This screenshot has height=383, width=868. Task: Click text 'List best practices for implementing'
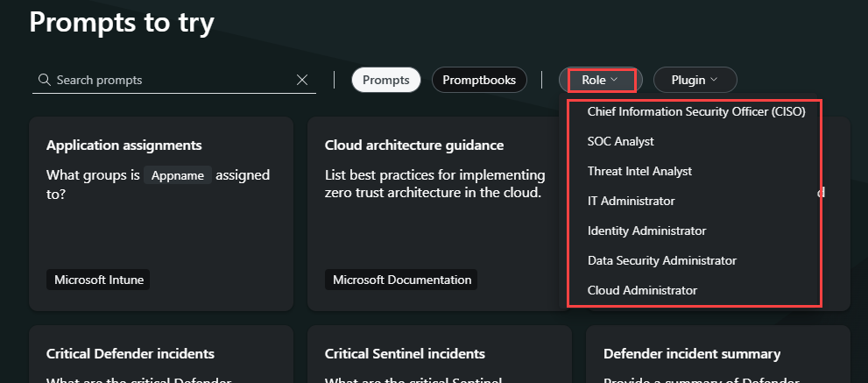click(x=435, y=175)
